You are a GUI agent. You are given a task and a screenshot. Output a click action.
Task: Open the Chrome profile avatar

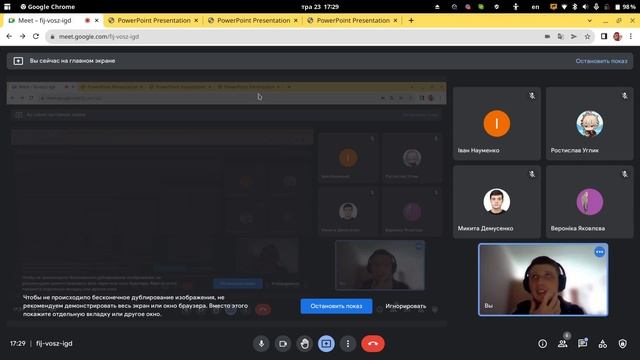tap(617, 37)
